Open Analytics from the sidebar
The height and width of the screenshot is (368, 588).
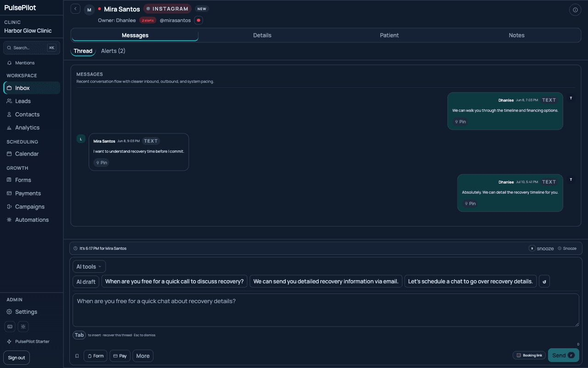(32, 128)
